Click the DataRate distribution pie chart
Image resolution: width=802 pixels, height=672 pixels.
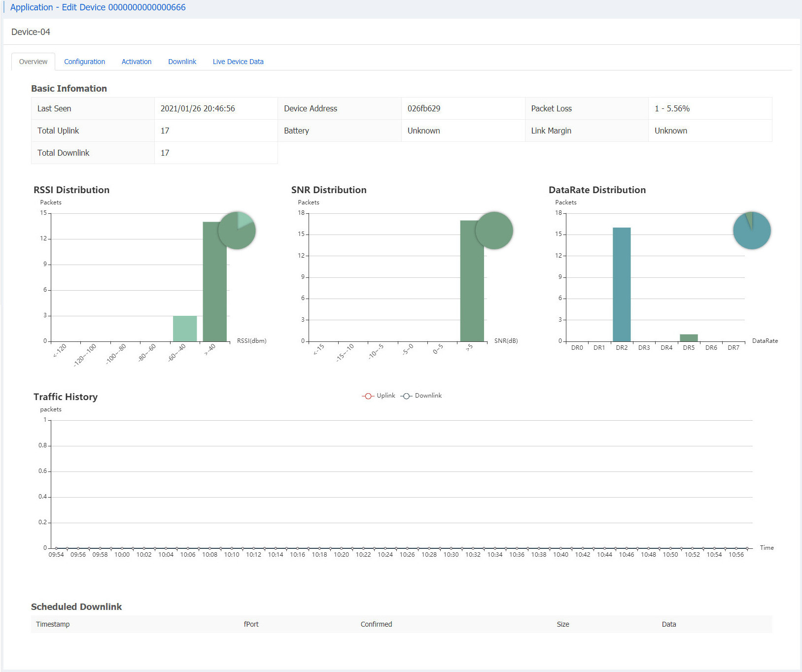coord(752,230)
